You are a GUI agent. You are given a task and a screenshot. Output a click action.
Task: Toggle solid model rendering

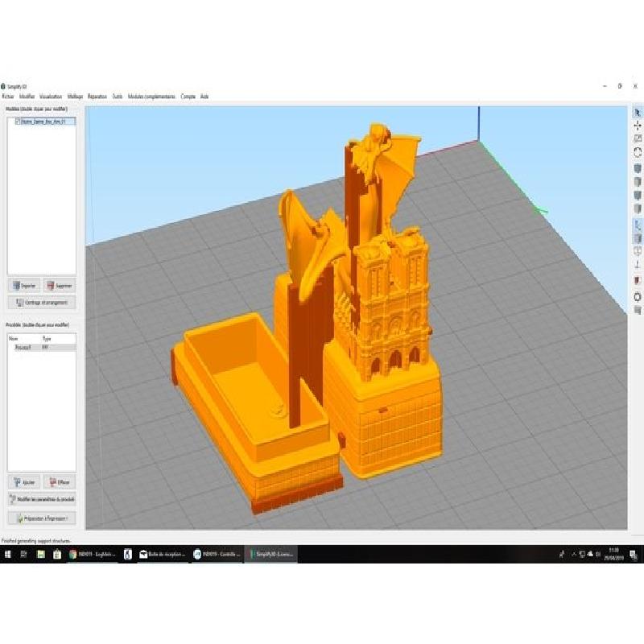point(637,238)
